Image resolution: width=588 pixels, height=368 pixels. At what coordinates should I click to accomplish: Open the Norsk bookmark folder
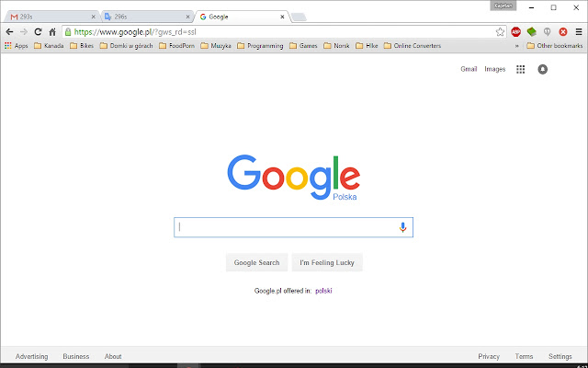point(337,46)
